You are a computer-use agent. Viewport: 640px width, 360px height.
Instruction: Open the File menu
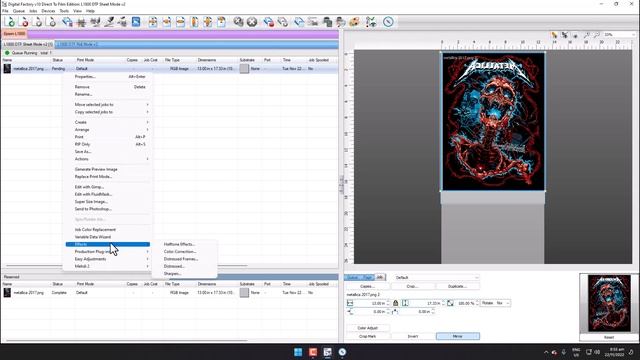click(x=5, y=11)
